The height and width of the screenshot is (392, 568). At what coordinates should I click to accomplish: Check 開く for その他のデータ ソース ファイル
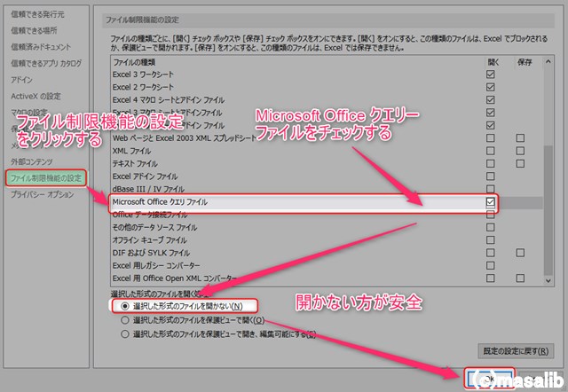pyautogui.click(x=490, y=227)
